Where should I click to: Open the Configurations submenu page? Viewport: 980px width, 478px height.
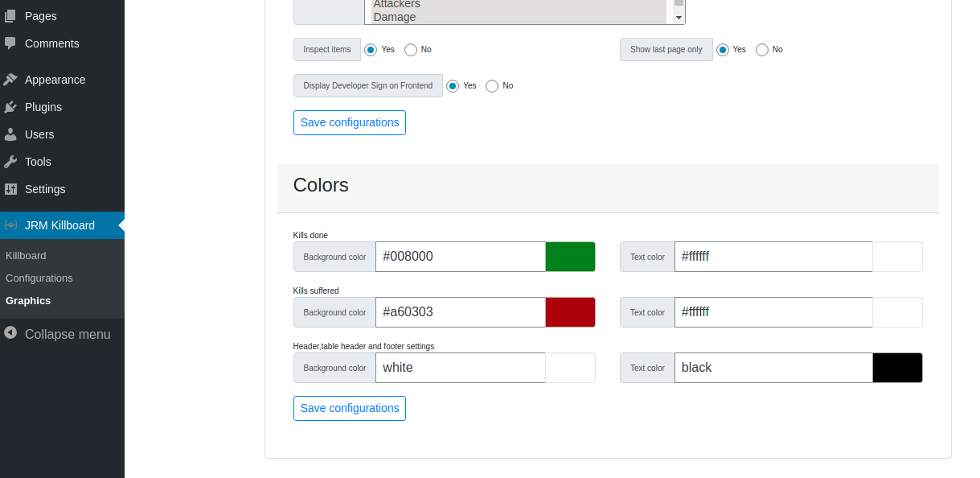pyautogui.click(x=39, y=278)
